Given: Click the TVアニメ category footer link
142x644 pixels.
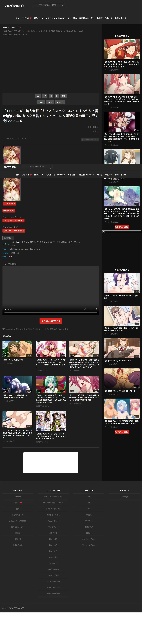Looking at the screenshot, I should (89, 521).
